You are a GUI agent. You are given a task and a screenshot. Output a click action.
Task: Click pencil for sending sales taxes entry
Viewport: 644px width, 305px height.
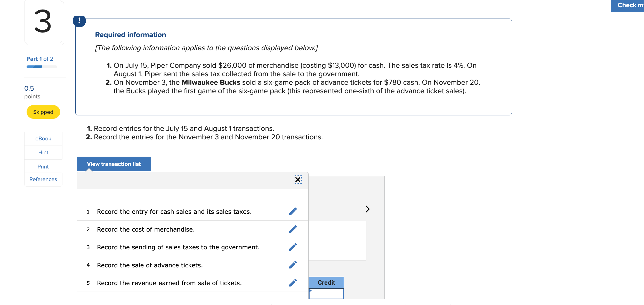click(x=293, y=247)
